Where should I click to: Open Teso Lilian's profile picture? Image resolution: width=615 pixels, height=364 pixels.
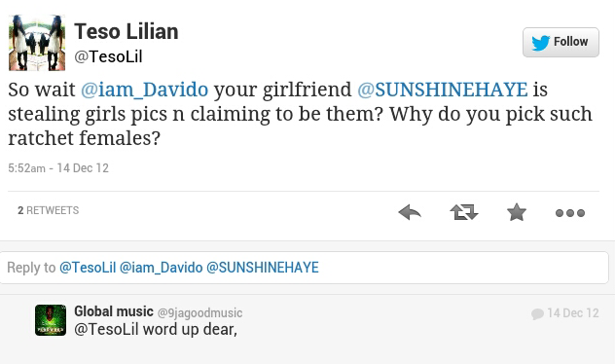[x=37, y=43]
